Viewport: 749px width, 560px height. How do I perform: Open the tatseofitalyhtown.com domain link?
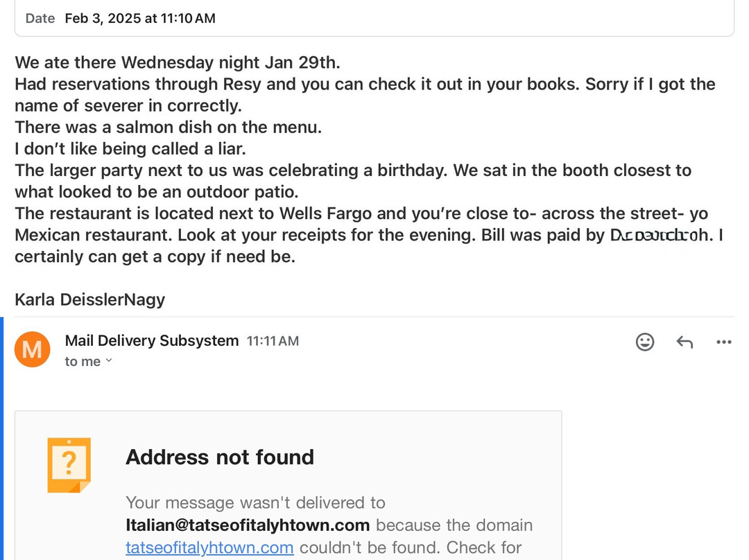(x=209, y=548)
